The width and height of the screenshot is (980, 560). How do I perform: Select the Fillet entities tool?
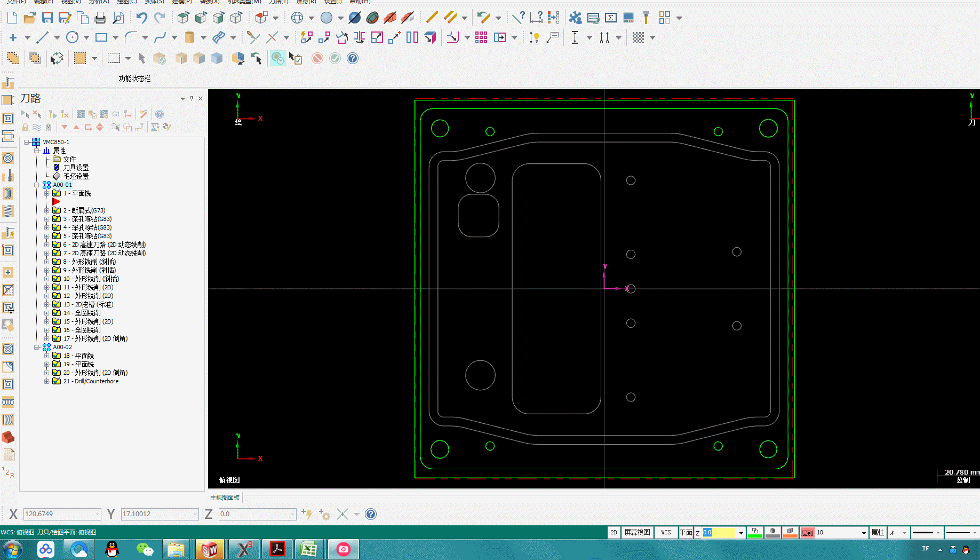click(131, 37)
